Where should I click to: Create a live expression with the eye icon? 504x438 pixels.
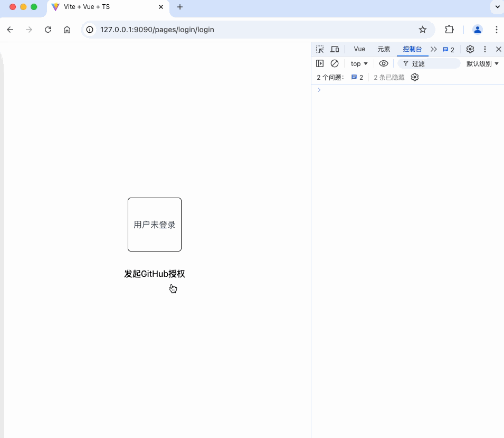tap(384, 63)
